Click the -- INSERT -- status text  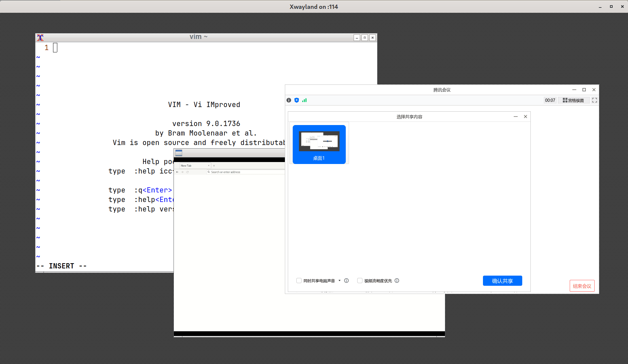click(x=62, y=266)
